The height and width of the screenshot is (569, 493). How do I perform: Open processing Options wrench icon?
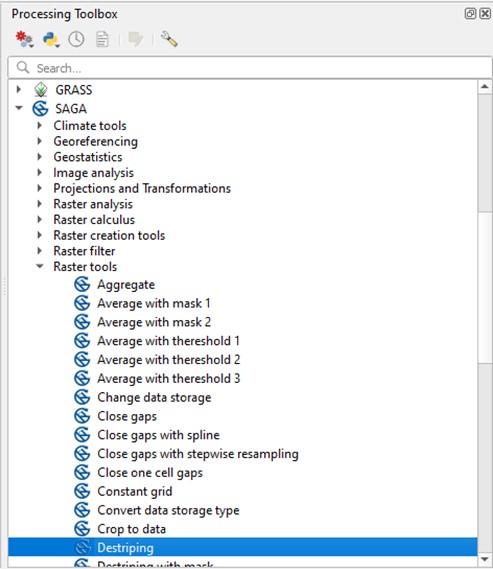(x=169, y=39)
